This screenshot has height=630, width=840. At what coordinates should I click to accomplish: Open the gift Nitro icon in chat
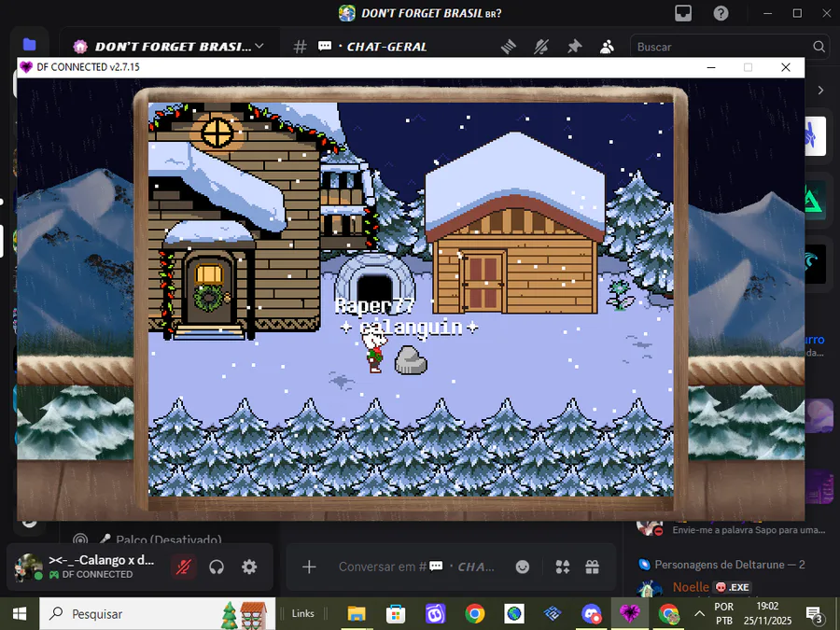(592, 567)
